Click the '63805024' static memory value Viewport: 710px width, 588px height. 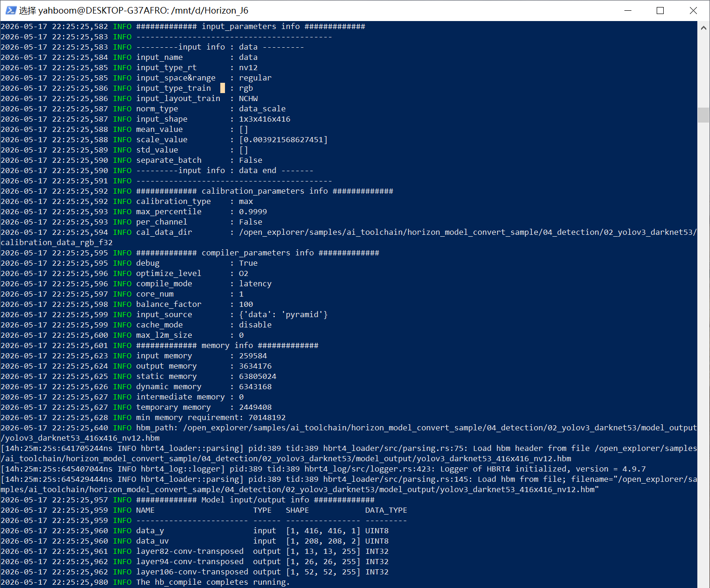point(258,376)
